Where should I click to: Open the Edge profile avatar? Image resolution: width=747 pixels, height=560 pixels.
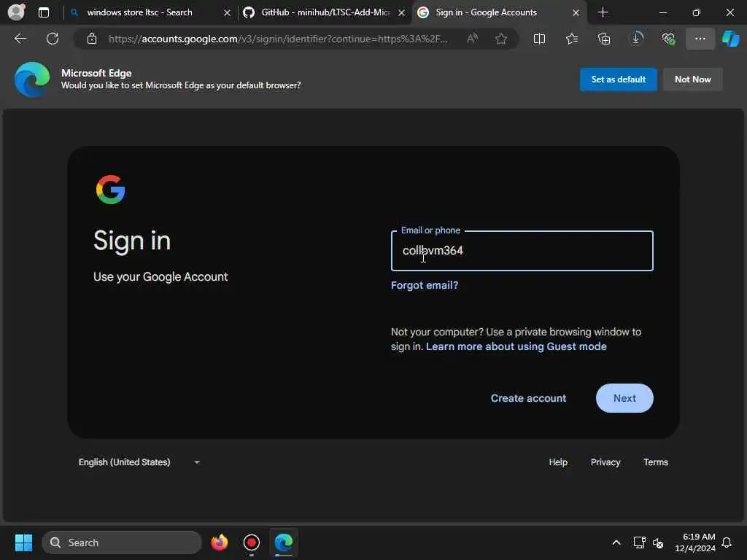[17, 12]
